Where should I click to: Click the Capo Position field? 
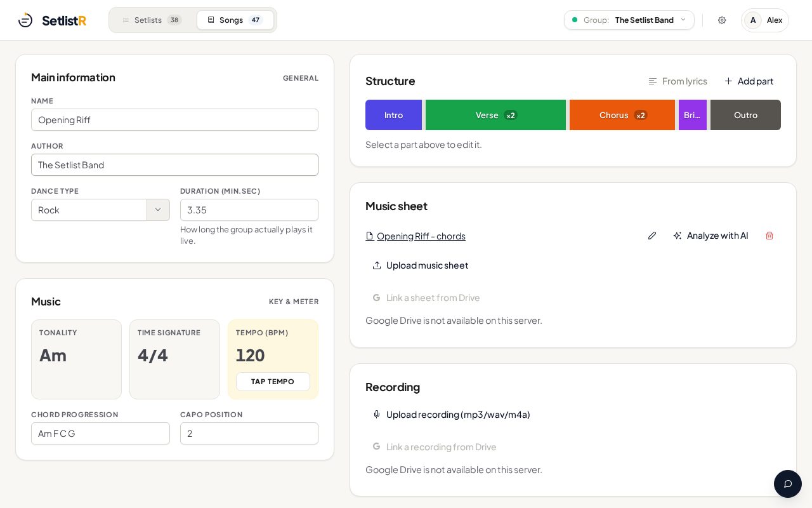249,434
